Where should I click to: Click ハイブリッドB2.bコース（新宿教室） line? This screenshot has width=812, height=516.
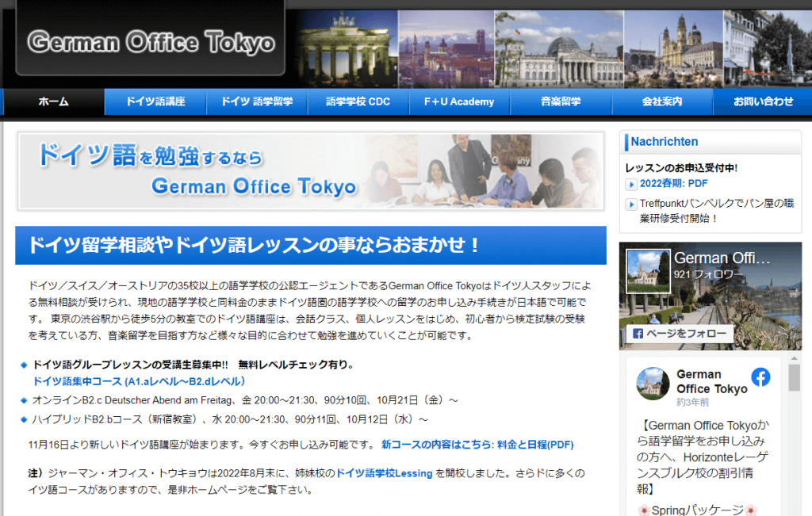(230, 419)
